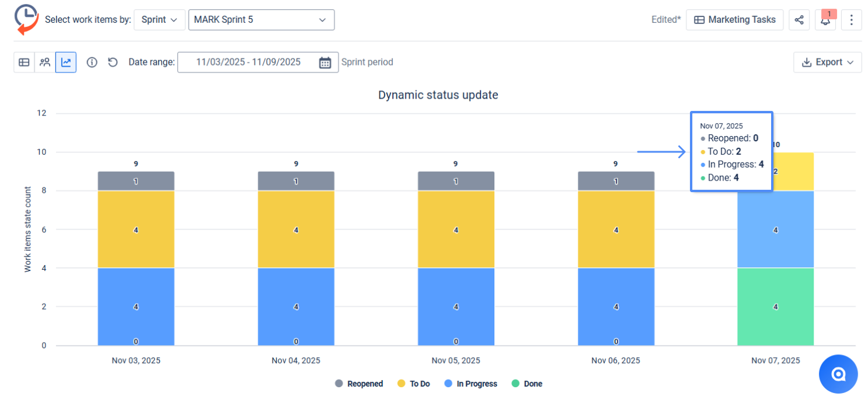Screen dimensions: 868x407
Task: Expand the Sprint selector dropdown
Action: [159, 20]
